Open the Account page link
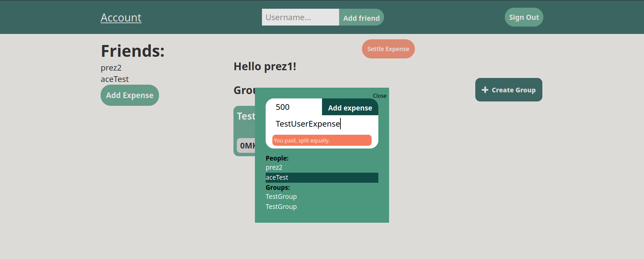 tap(121, 17)
